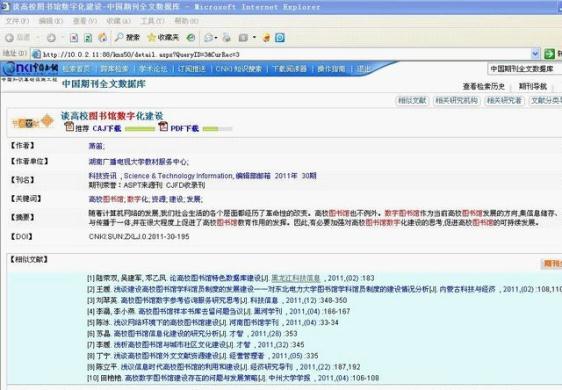Click the CAJ下载 link
This screenshot has width=562, height=390.
tap(106, 128)
